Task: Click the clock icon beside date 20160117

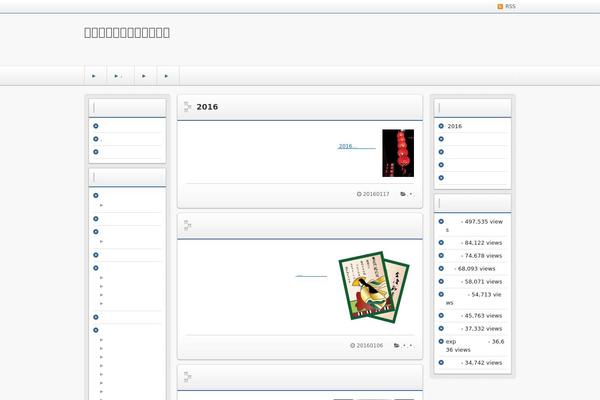Action: pos(359,194)
